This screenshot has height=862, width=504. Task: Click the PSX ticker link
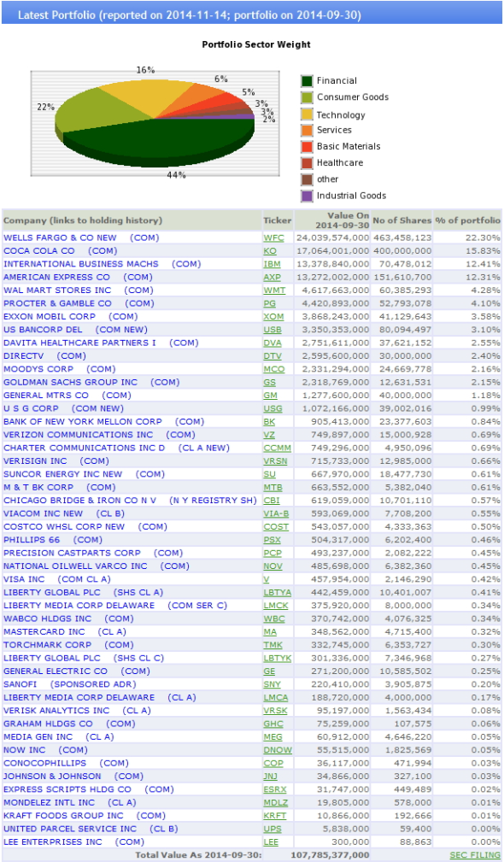point(272,541)
